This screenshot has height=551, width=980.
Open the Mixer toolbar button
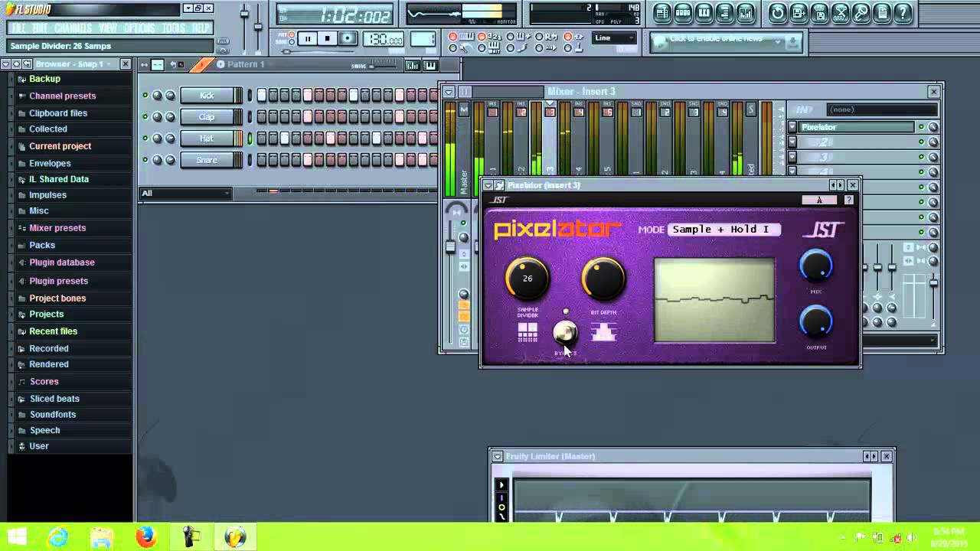pos(745,12)
